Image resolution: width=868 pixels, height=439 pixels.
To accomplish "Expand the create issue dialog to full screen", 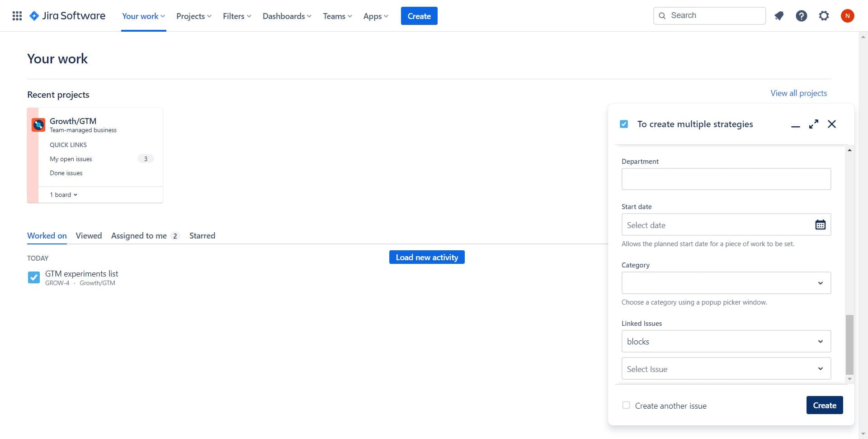I will 813,124.
